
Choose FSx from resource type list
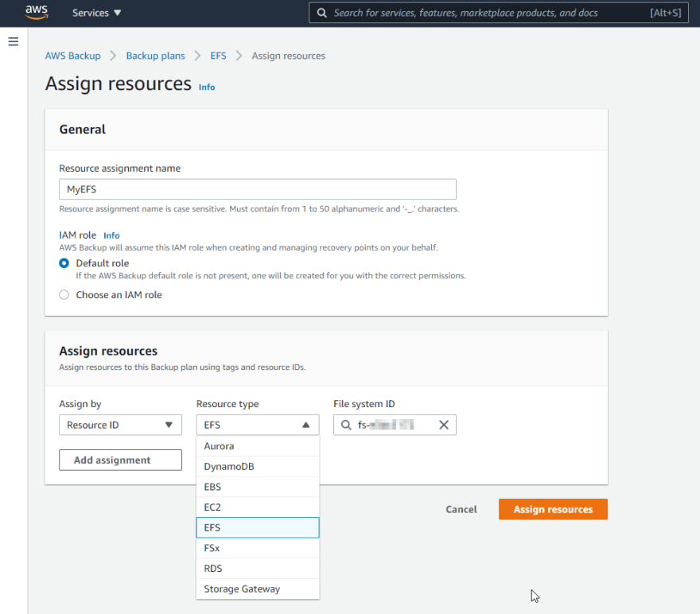[258, 548]
